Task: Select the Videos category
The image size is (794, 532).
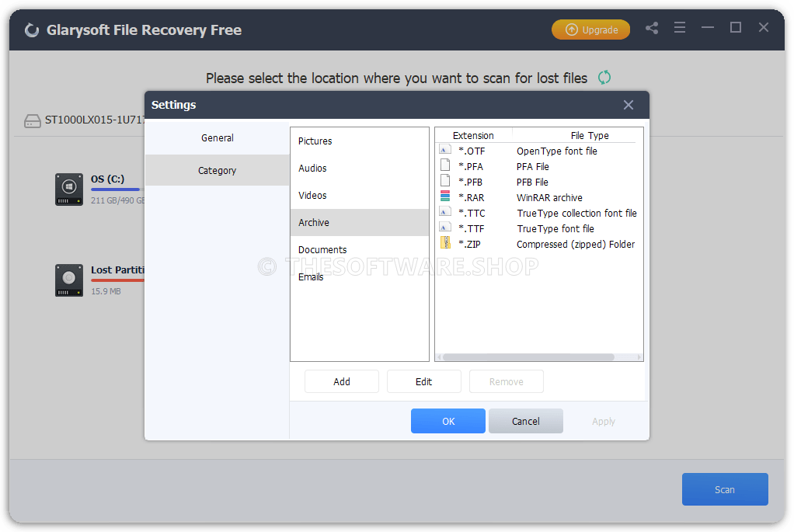Action: (x=360, y=196)
